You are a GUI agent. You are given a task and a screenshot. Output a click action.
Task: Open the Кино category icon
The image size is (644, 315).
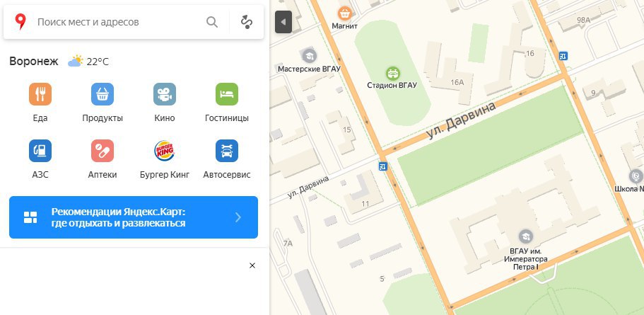pos(165,94)
